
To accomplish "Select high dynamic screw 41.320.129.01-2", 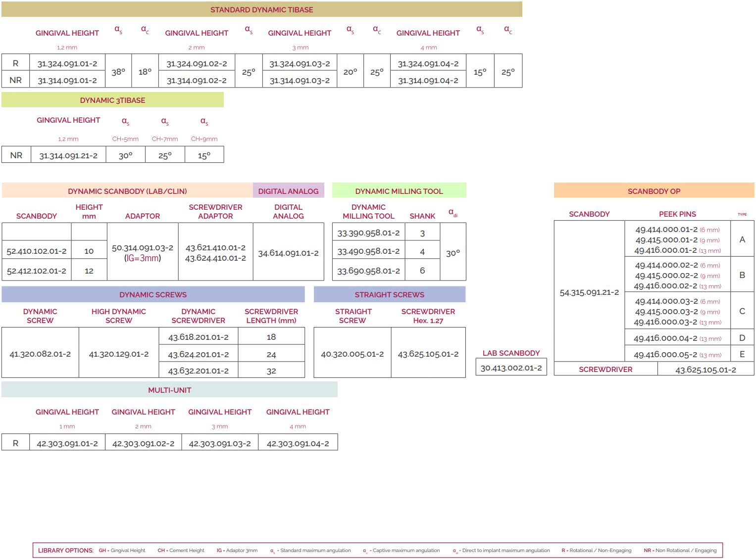I will click(119, 354).
